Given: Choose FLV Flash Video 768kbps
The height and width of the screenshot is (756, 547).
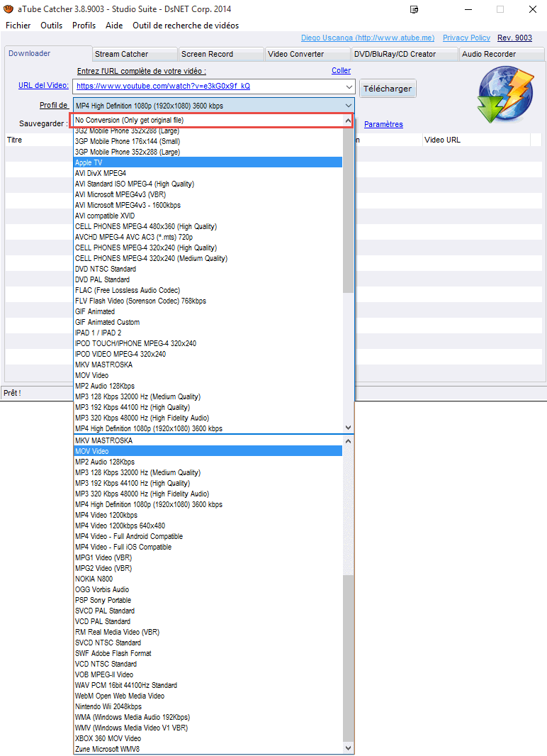Looking at the screenshot, I should (208, 301).
